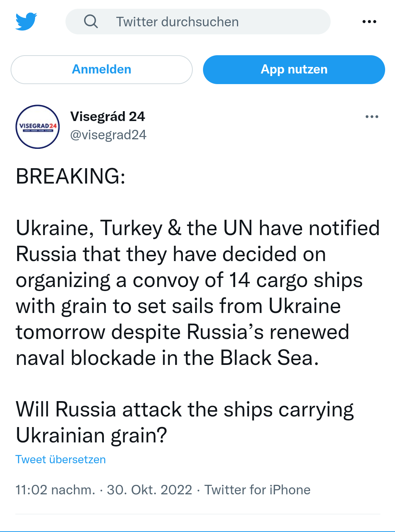This screenshot has width=395, height=532.
Task: Click the "naval blockade in the Black Sea" line
Action: [167, 358]
